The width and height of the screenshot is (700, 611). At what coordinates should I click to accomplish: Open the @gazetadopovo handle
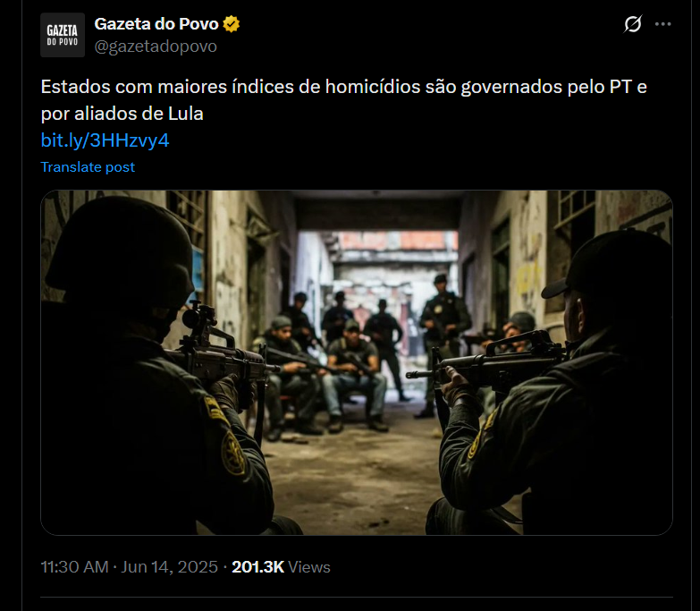pyautogui.click(x=156, y=46)
